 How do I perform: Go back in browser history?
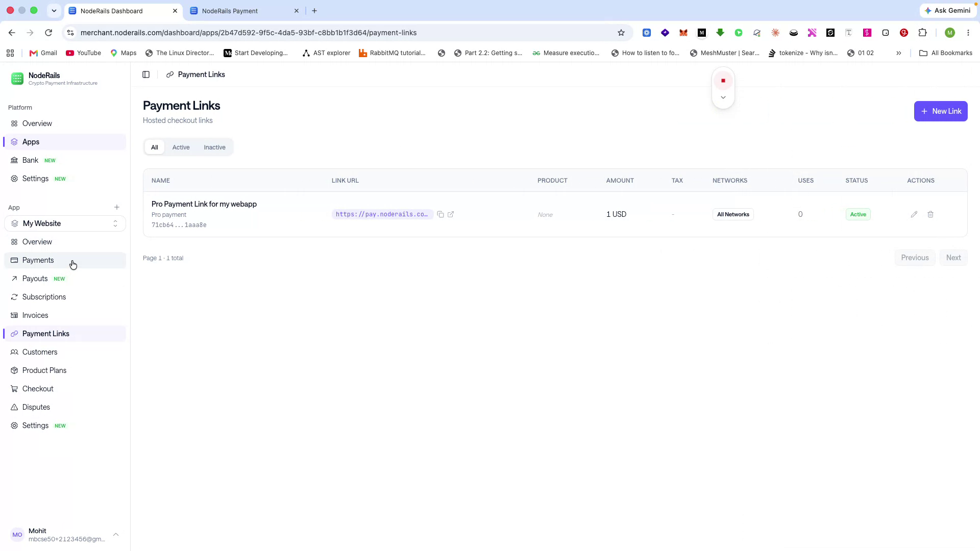click(x=12, y=33)
